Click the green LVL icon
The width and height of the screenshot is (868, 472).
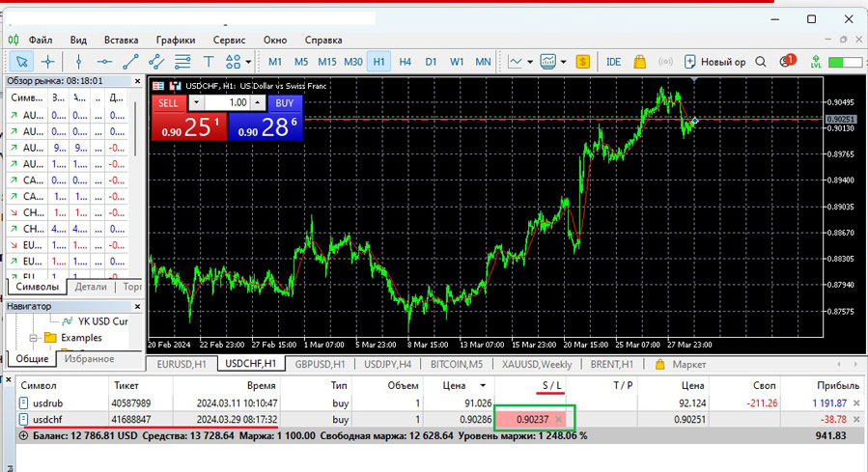point(815,62)
